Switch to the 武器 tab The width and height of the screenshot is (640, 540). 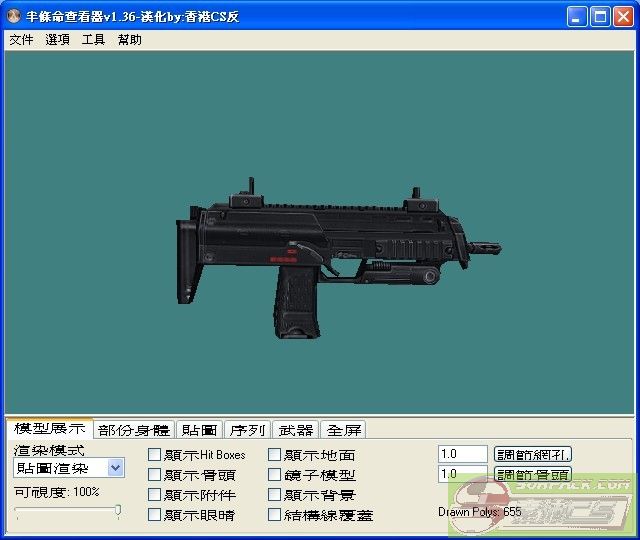(295, 430)
